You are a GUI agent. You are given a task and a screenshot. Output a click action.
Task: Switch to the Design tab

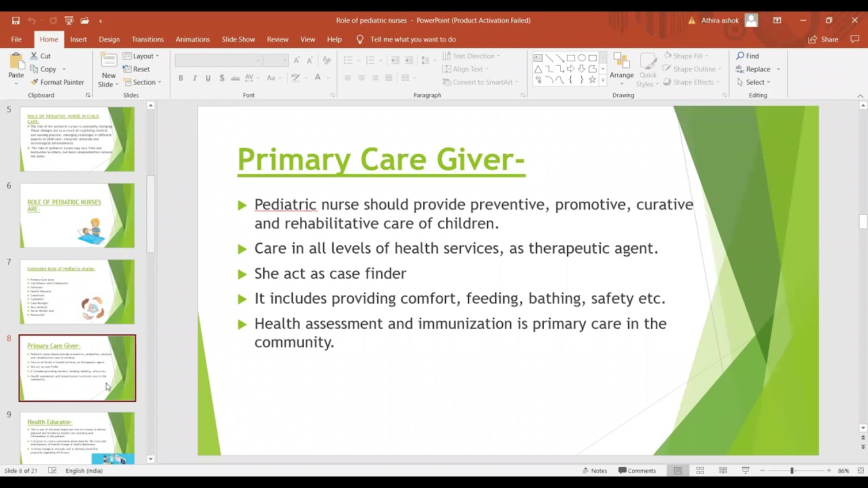[109, 39]
